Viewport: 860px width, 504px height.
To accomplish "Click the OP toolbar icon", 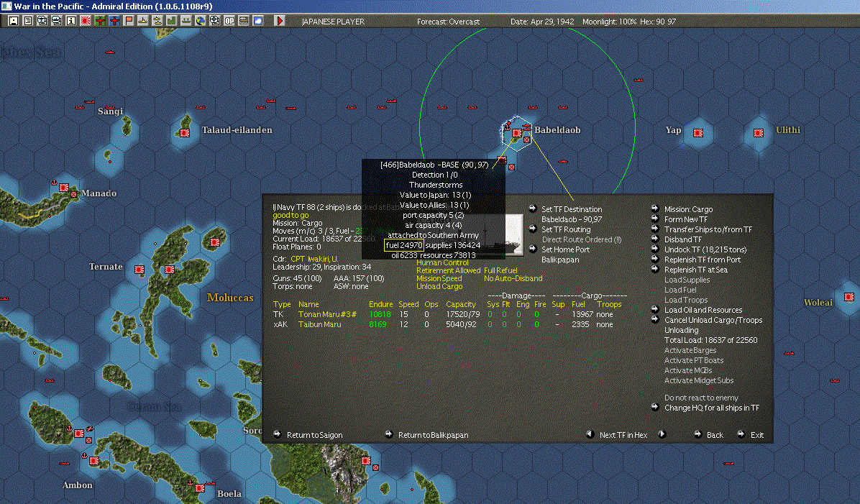I will pyautogui.click(x=229, y=21).
